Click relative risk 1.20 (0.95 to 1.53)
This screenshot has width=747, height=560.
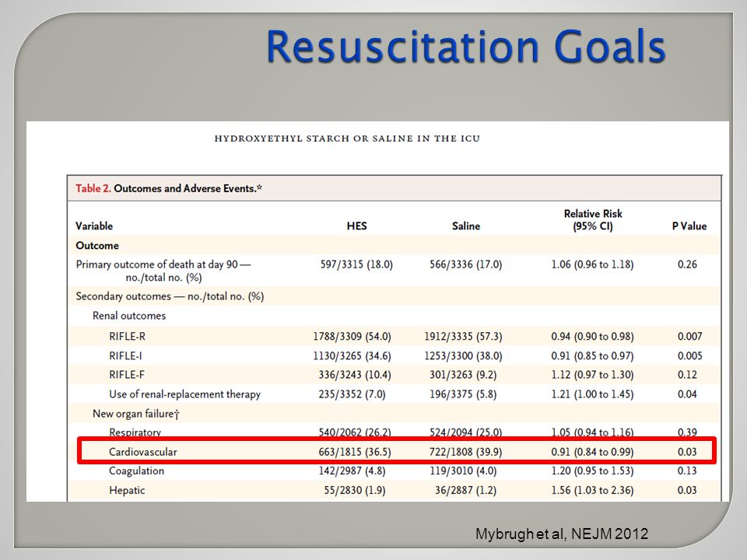click(592, 471)
